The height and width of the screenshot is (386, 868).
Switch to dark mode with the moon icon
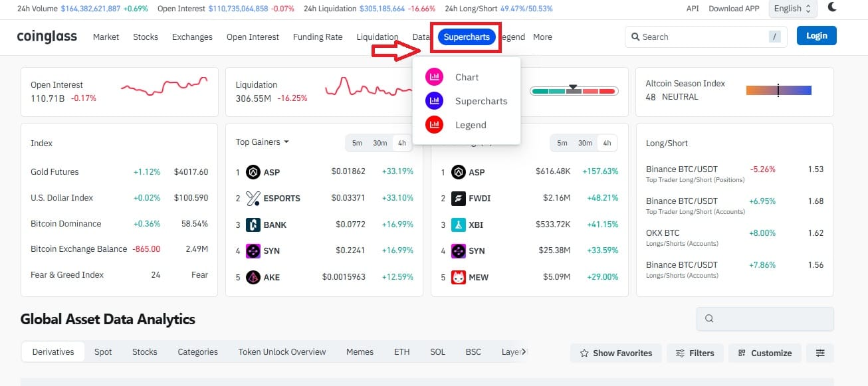click(833, 8)
